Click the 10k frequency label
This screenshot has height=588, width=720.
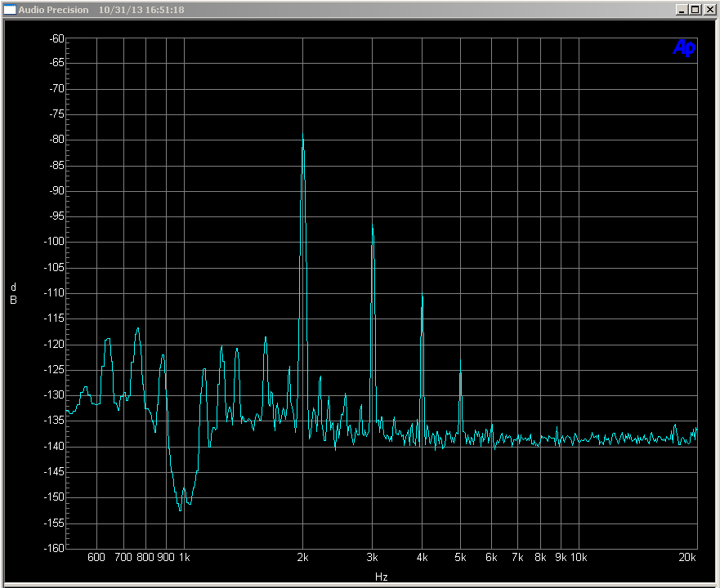[579, 557]
